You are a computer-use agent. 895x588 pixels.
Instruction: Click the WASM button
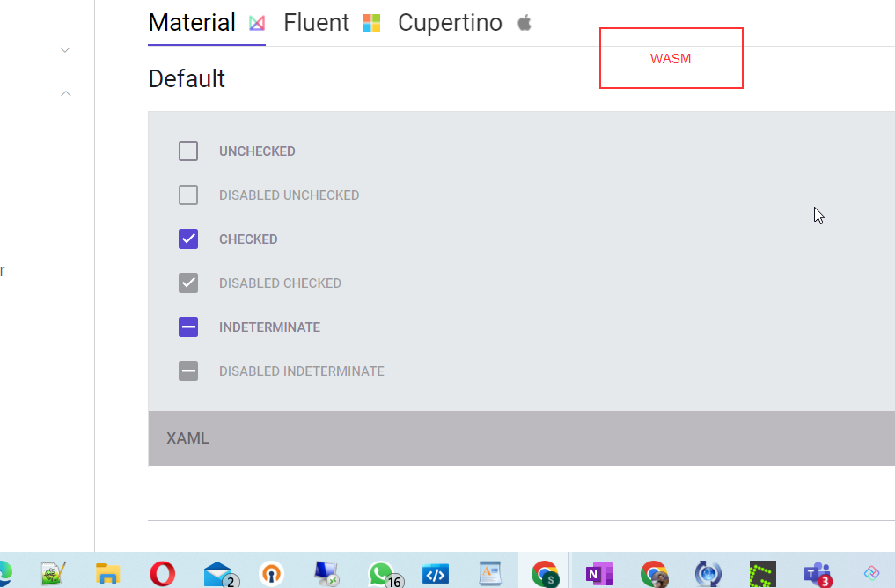[671, 57]
